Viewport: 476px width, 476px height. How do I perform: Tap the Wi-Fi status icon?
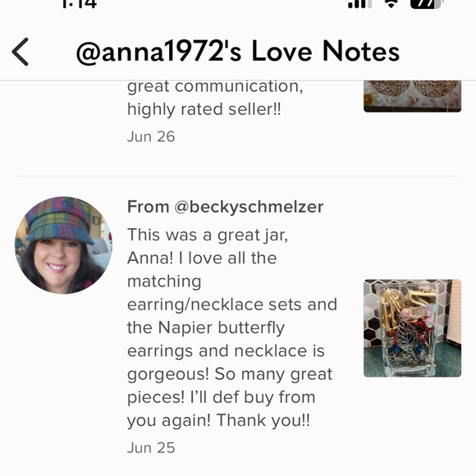coord(391,3)
